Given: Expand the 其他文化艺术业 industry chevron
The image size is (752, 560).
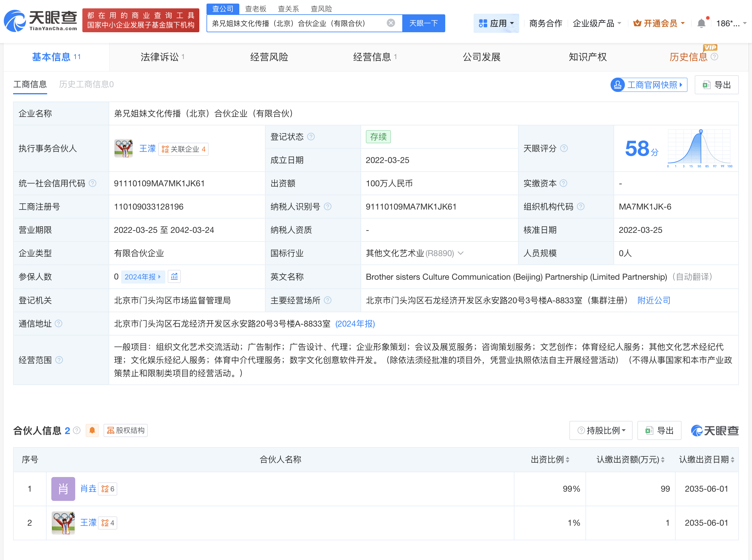Looking at the screenshot, I should pyautogui.click(x=461, y=253).
